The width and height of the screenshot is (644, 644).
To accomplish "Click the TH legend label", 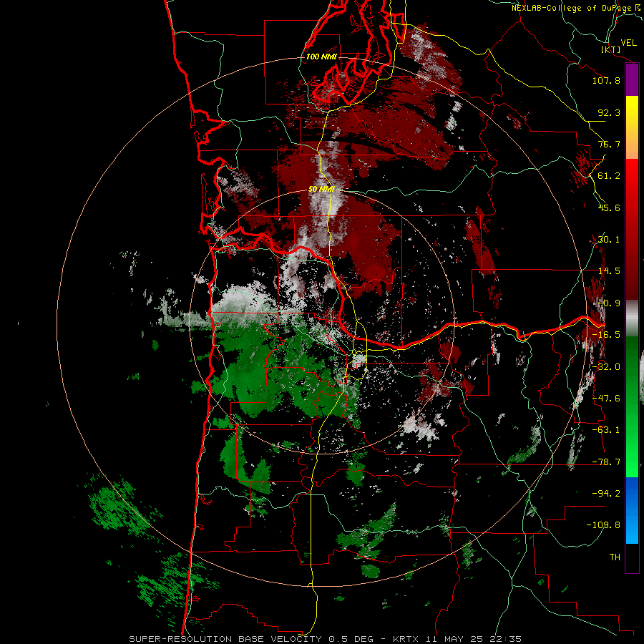I will [615, 557].
